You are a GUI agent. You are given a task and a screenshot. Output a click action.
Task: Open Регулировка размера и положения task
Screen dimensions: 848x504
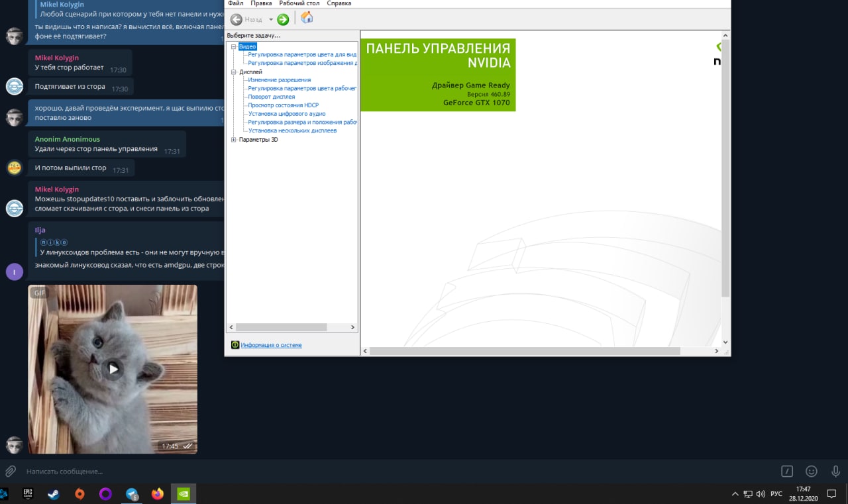coord(302,123)
